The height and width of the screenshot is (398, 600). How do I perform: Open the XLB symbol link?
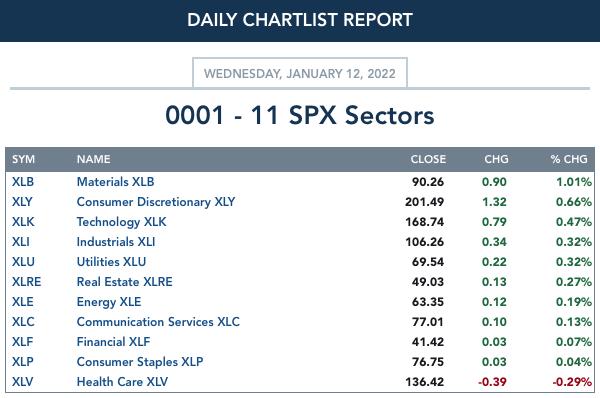[x=23, y=182]
